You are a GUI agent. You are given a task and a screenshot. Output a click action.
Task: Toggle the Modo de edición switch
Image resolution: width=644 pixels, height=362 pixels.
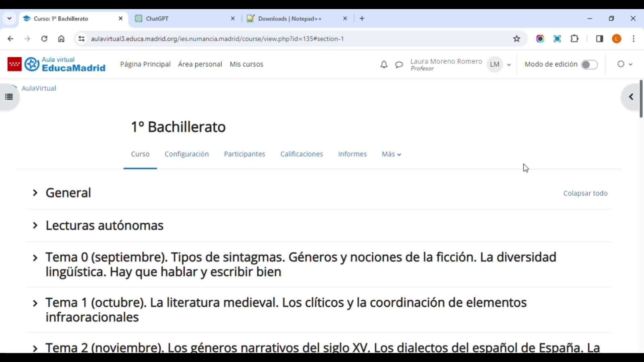coord(589,64)
